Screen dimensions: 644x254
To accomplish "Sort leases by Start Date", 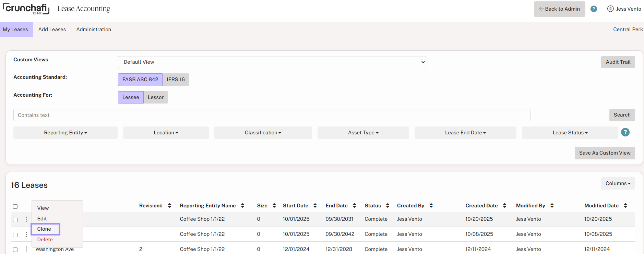I will tap(315, 206).
